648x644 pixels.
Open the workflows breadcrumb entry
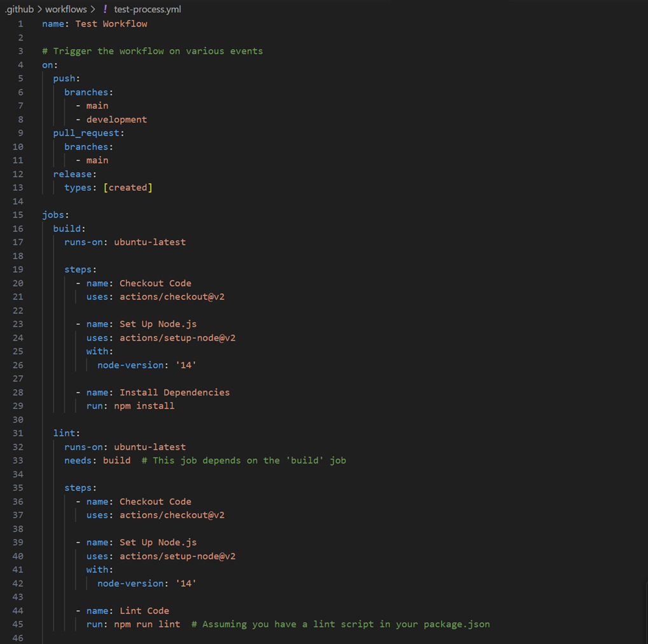click(66, 9)
